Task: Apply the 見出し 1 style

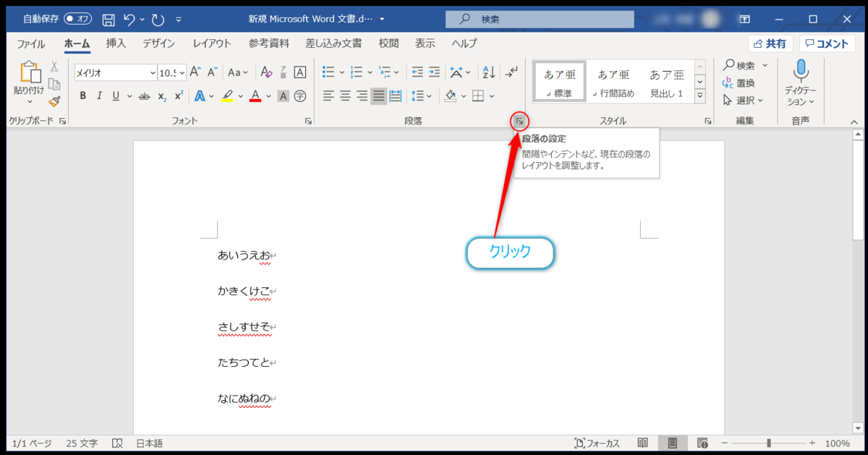Action: [x=666, y=82]
